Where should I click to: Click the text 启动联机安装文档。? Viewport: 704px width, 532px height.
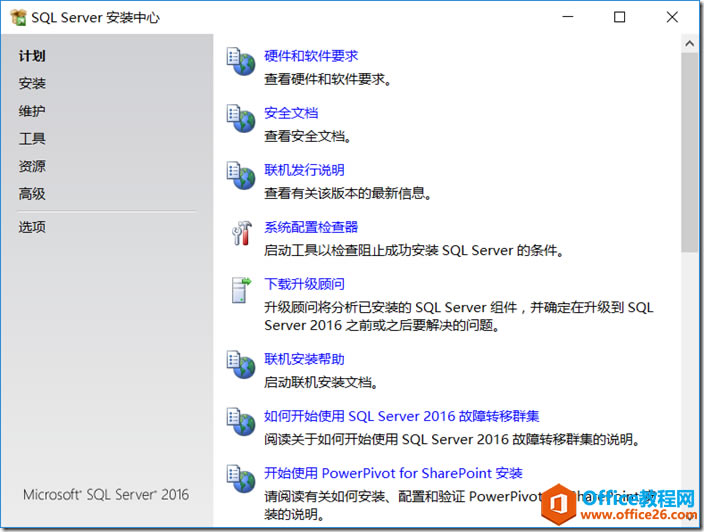(321, 383)
